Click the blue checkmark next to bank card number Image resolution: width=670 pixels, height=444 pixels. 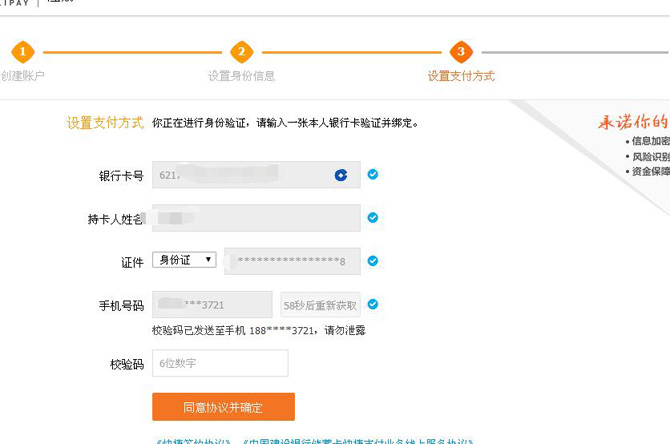coord(373,174)
